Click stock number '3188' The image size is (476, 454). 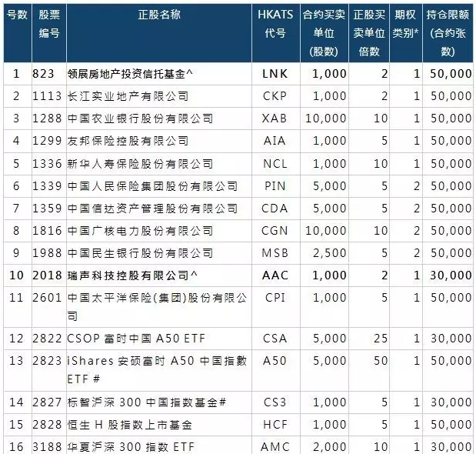47,447
